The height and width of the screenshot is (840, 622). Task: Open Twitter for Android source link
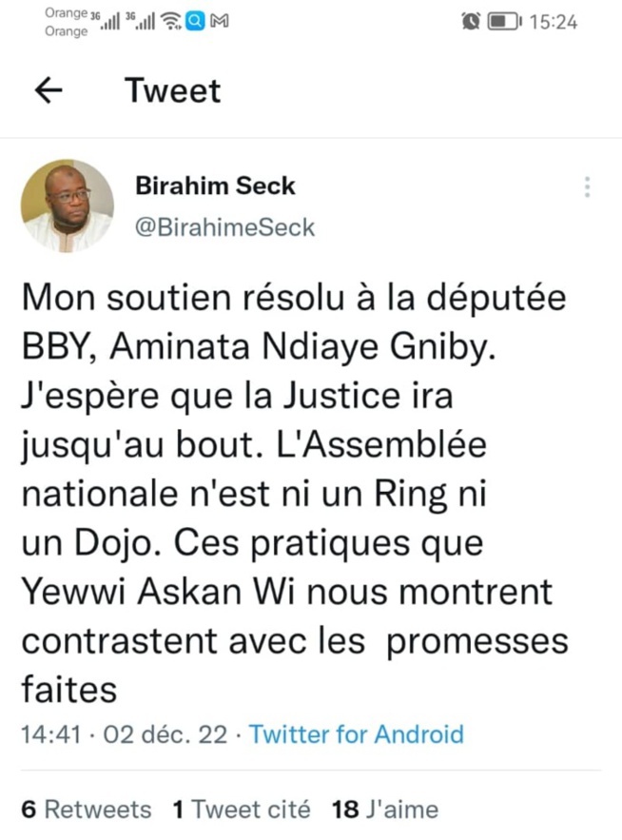pyautogui.click(x=356, y=734)
